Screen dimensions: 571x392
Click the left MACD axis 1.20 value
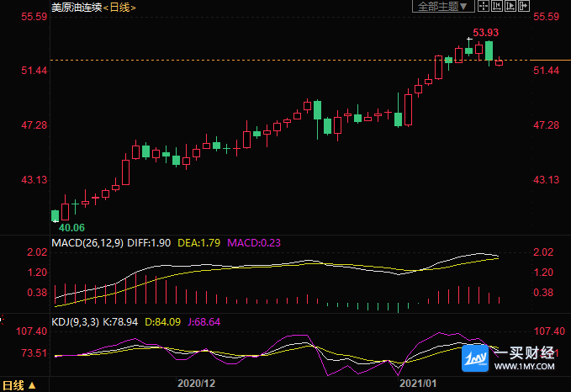37,273
